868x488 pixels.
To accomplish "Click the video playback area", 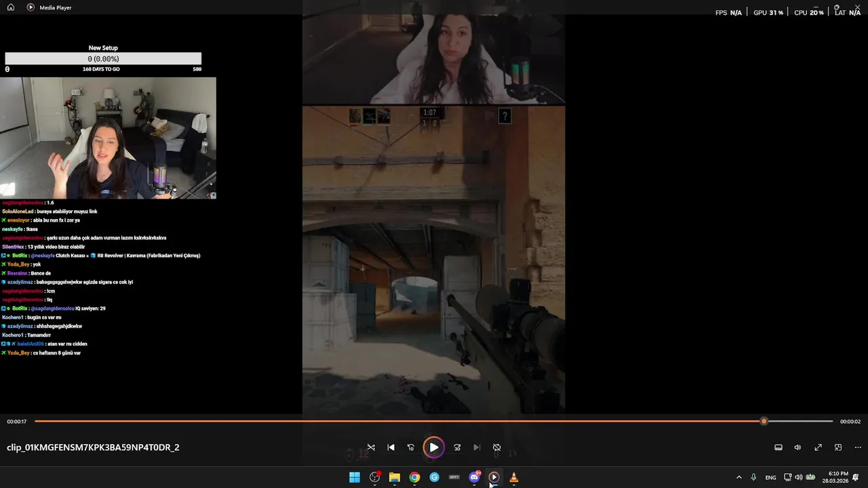I will (434, 207).
